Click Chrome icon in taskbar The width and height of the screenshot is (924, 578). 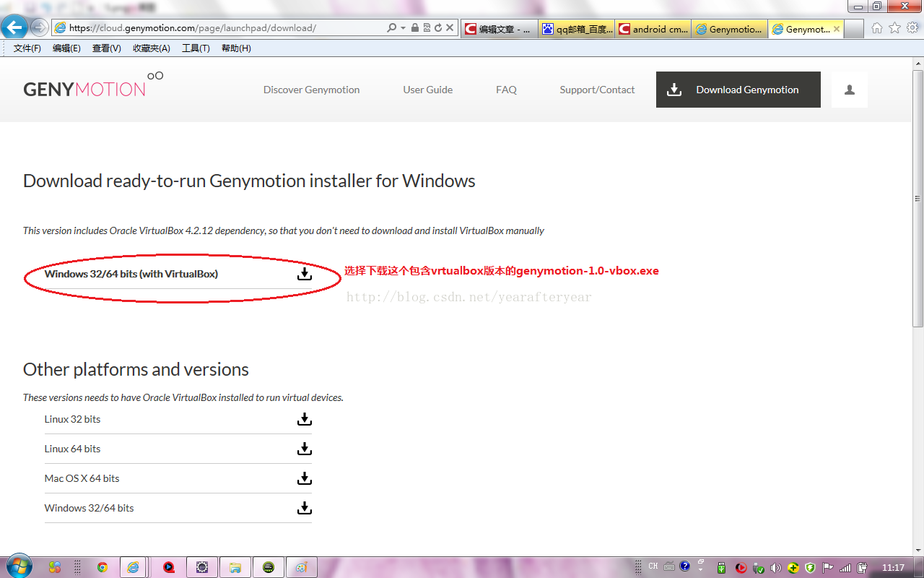[103, 567]
